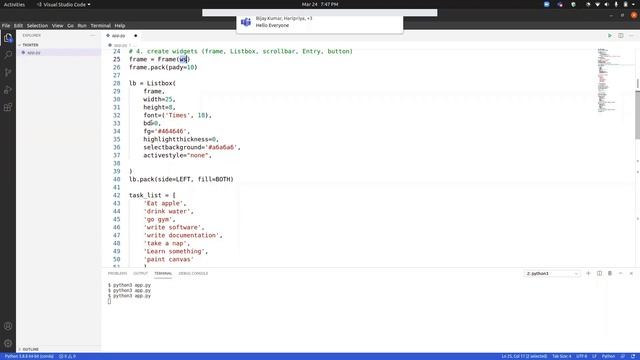Click the Python interpreter in status bar
The image size is (640, 360).
point(29,356)
